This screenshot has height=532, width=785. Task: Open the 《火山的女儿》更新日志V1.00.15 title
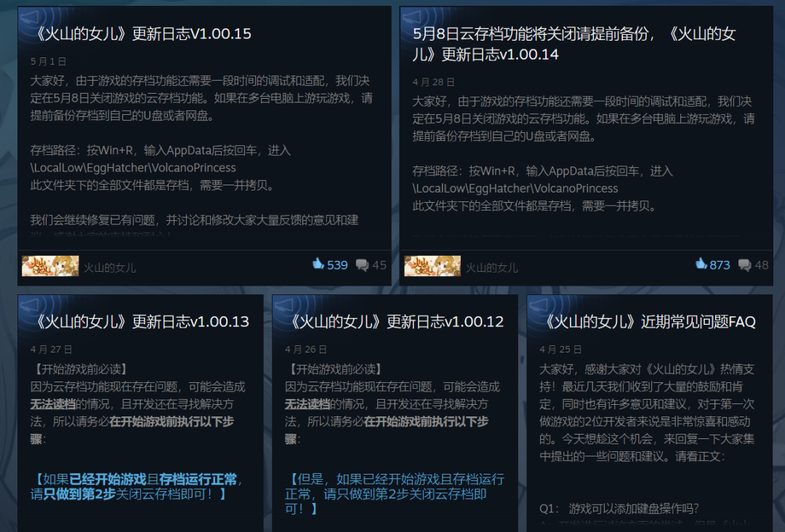pos(141,33)
